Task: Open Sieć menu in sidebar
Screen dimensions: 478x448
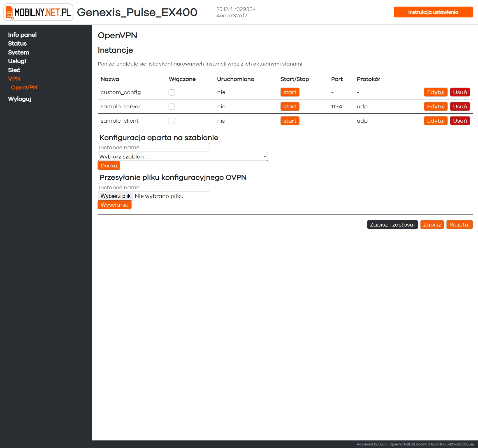Action: click(14, 70)
